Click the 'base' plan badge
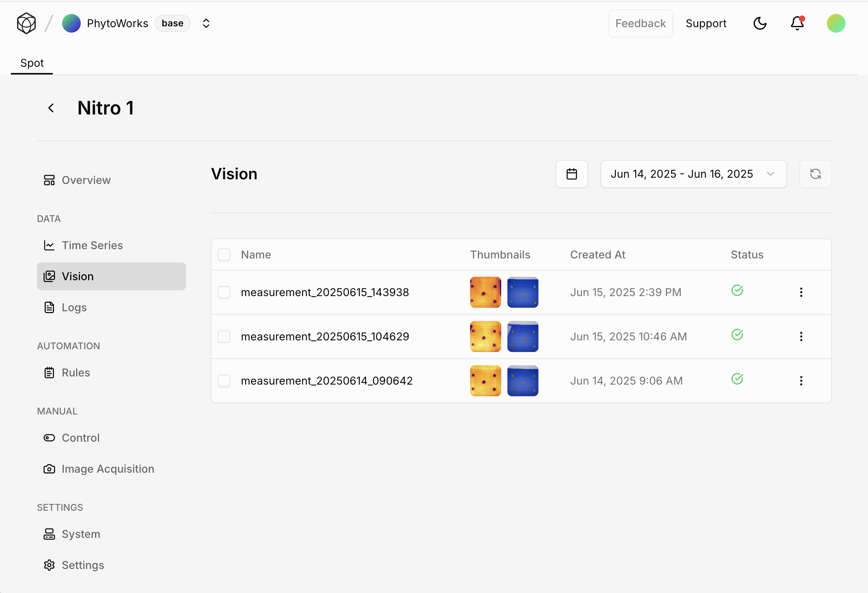This screenshot has height=593, width=868. [x=173, y=23]
